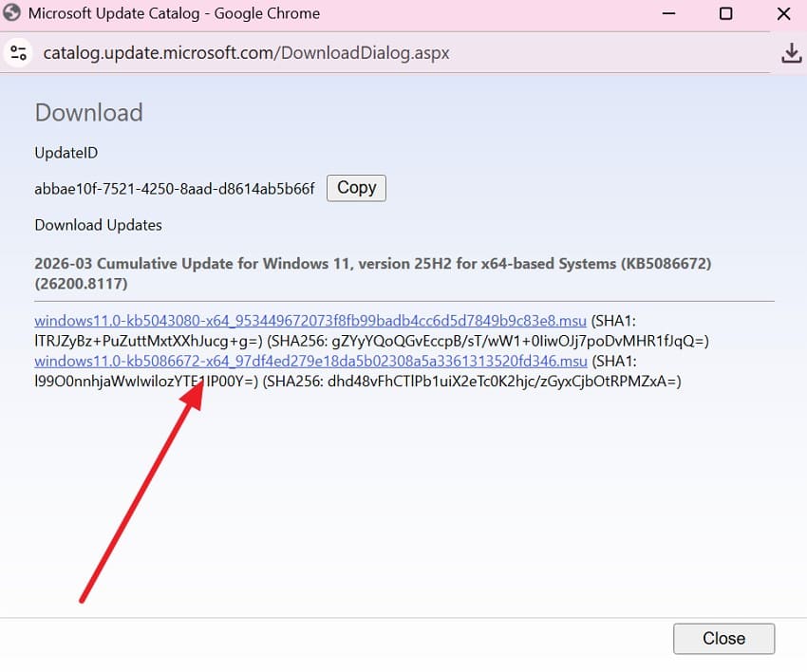Screen dimensions: 807x672
Task: Click the DownloadDialog.aspx path in the URL
Action: 361,53
